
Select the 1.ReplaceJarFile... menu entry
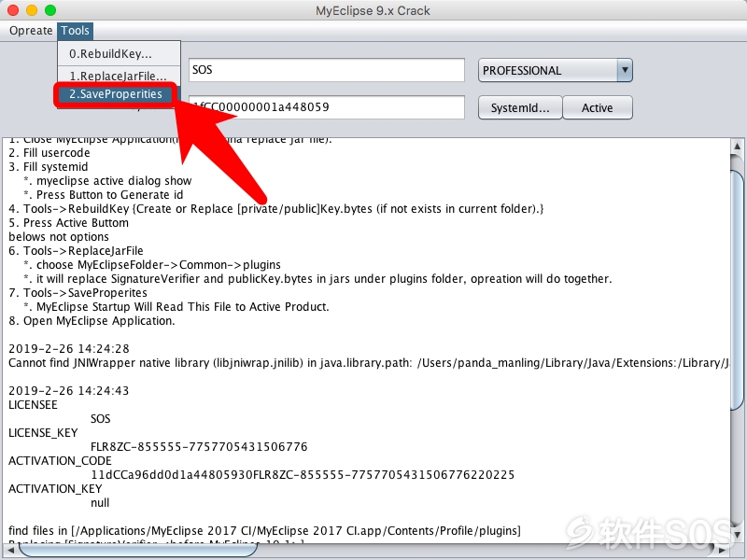119,76
